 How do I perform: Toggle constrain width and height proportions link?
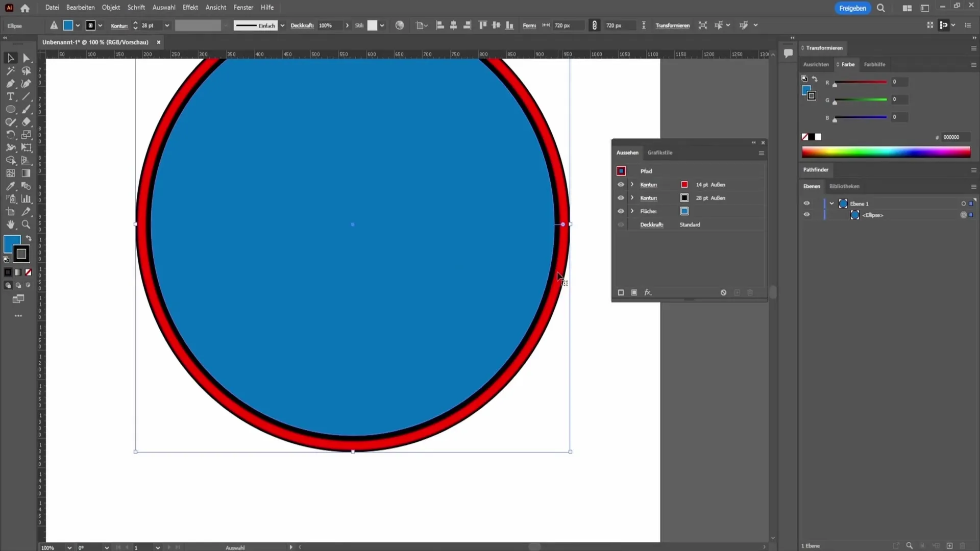[x=595, y=26]
